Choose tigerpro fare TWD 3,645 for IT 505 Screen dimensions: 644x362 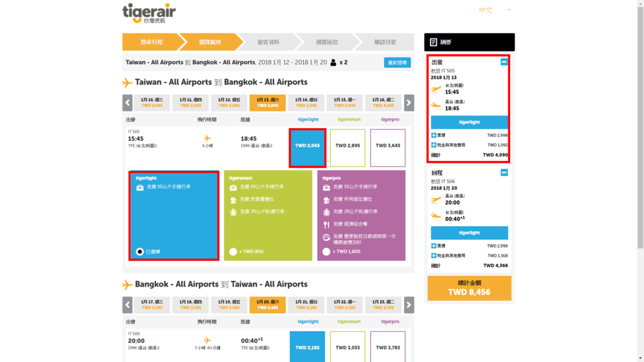coord(387,148)
